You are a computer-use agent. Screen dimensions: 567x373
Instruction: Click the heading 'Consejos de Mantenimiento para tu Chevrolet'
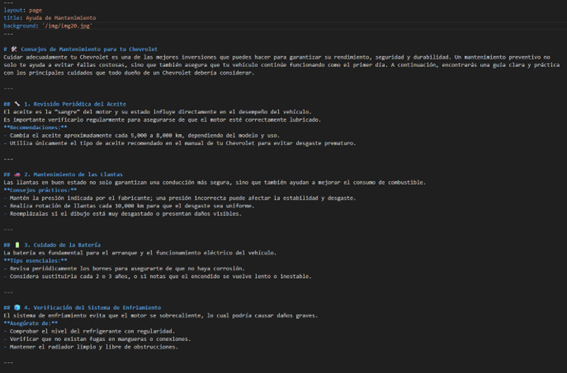click(89, 49)
